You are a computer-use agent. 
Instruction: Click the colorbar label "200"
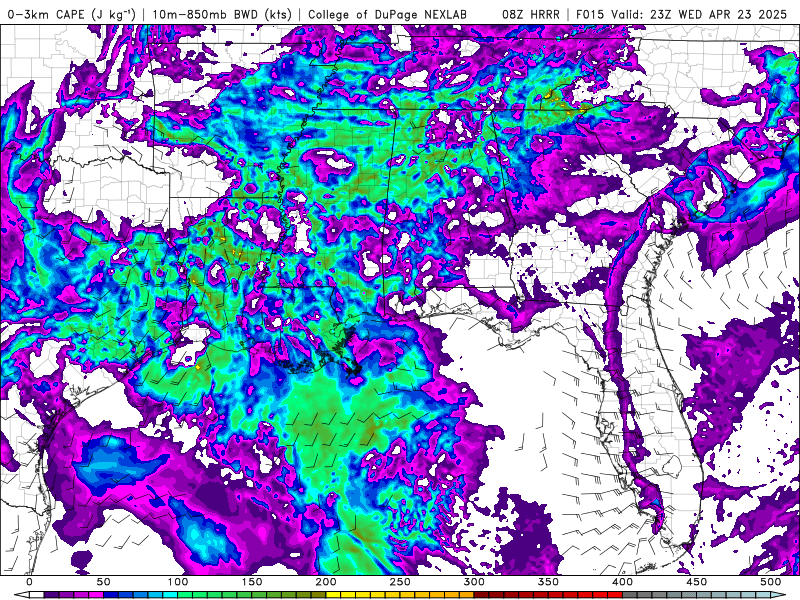coord(326,582)
